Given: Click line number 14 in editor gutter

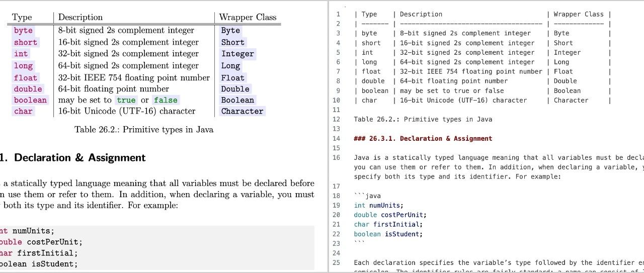Looking at the screenshot, I should click(x=337, y=138).
